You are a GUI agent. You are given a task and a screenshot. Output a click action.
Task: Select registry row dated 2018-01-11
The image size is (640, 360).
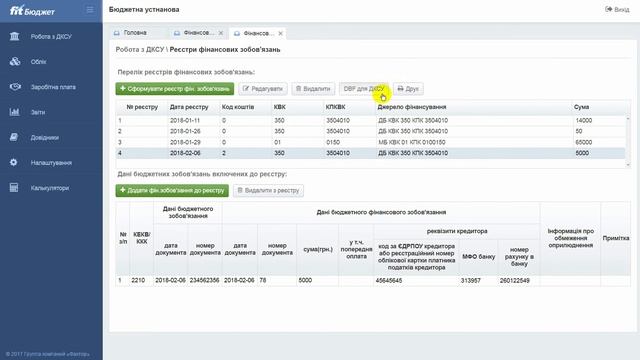click(x=371, y=121)
